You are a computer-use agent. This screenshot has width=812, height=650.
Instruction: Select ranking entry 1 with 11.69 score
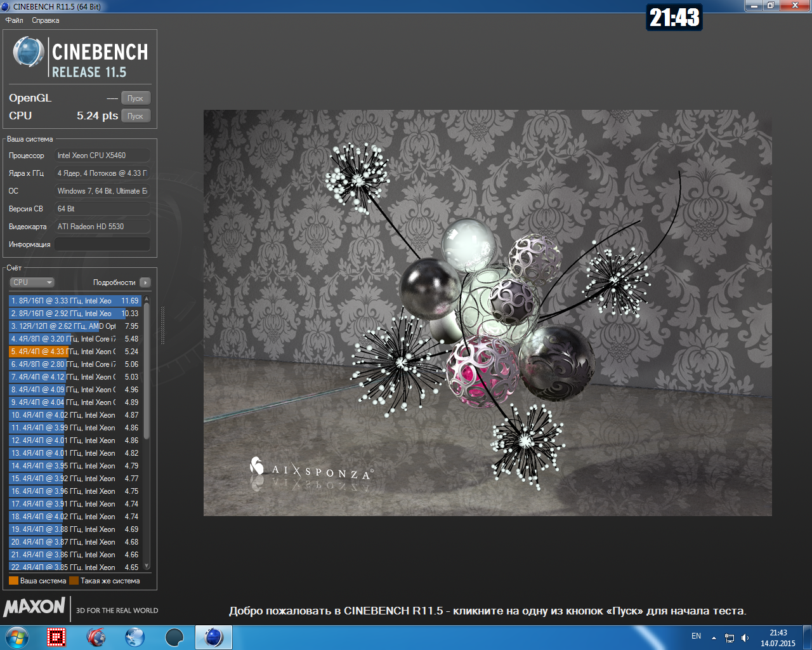[75, 301]
